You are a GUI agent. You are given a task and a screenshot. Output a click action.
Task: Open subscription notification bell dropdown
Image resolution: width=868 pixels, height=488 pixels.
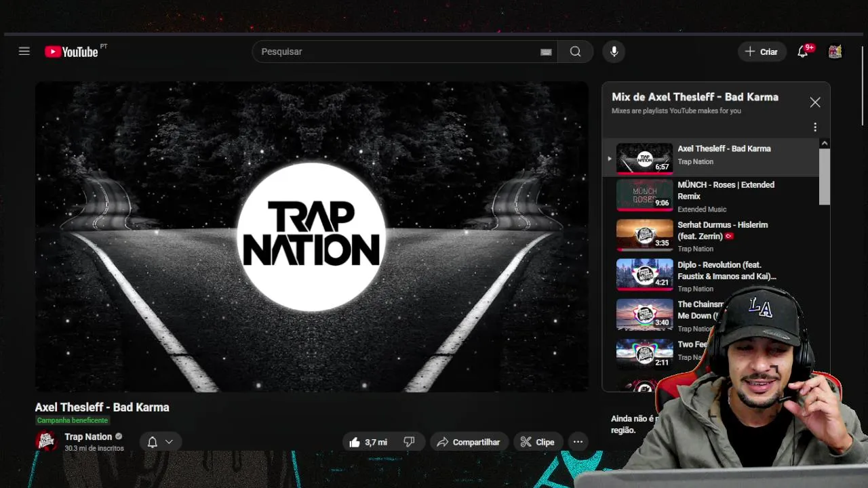coord(161,442)
